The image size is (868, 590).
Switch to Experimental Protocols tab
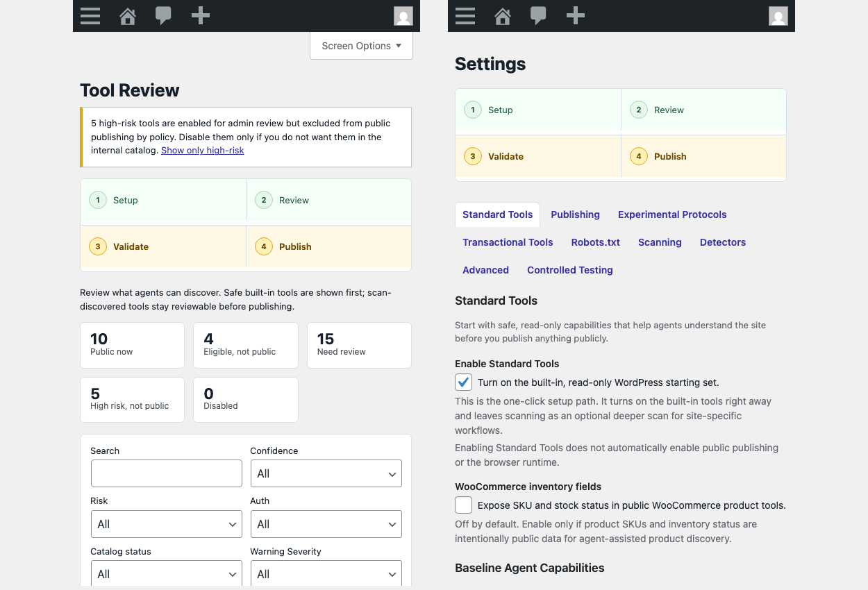[x=672, y=214]
